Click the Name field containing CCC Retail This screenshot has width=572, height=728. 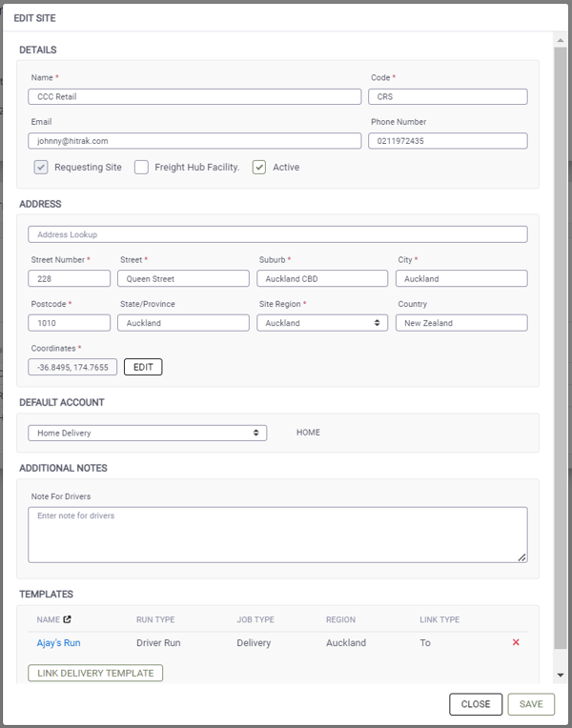pos(194,96)
